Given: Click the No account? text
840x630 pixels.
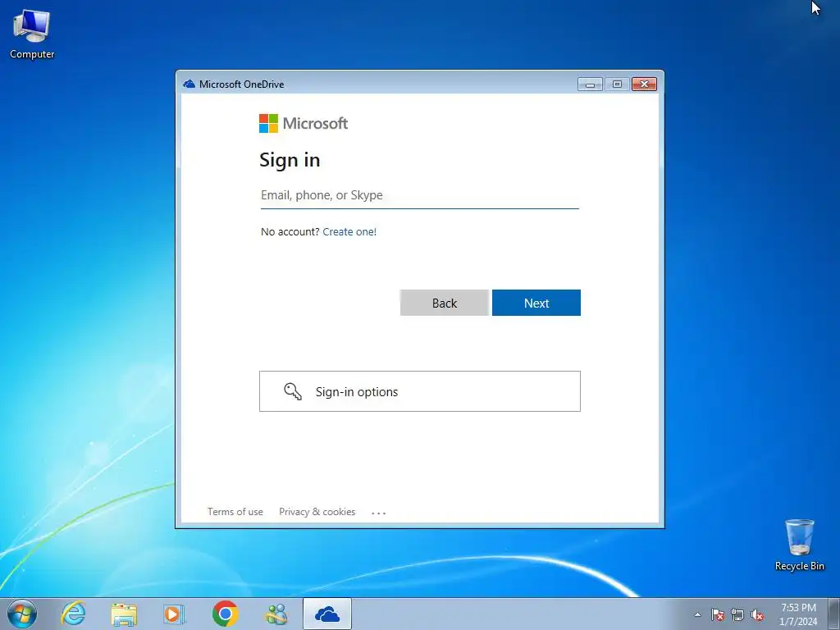Looking at the screenshot, I should (x=290, y=232).
